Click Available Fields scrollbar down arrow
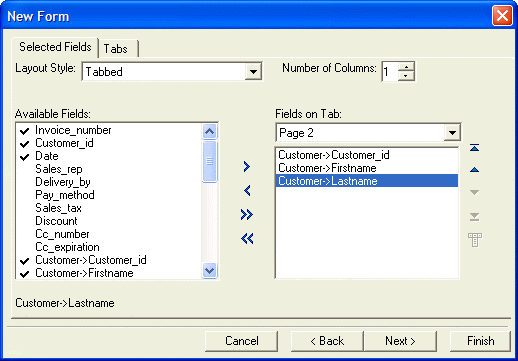Image resolution: width=518 pixels, height=361 pixels. click(x=209, y=270)
